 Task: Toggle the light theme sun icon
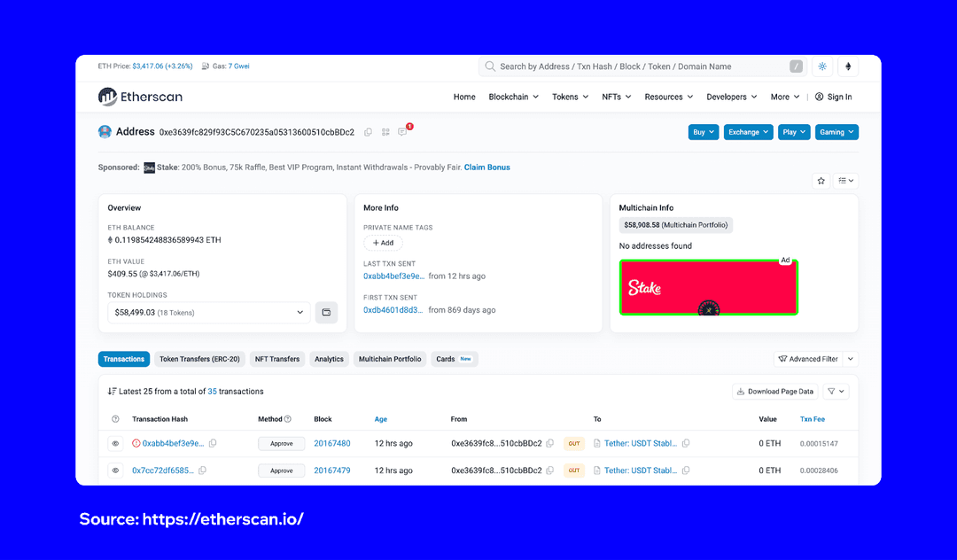click(x=822, y=66)
